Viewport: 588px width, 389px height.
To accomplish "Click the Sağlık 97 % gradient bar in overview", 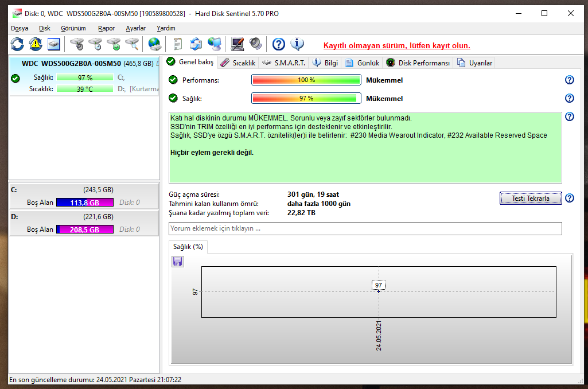I will [x=306, y=98].
